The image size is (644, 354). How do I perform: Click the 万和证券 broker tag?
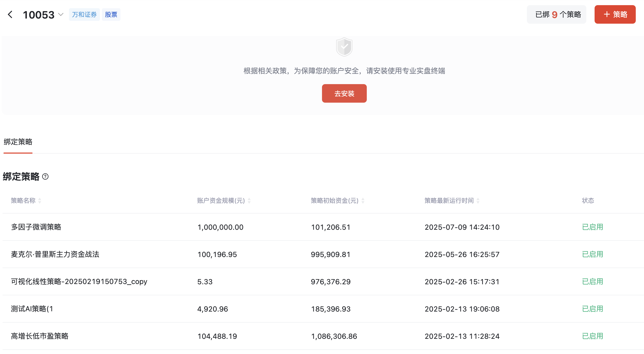pyautogui.click(x=84, y=14)
